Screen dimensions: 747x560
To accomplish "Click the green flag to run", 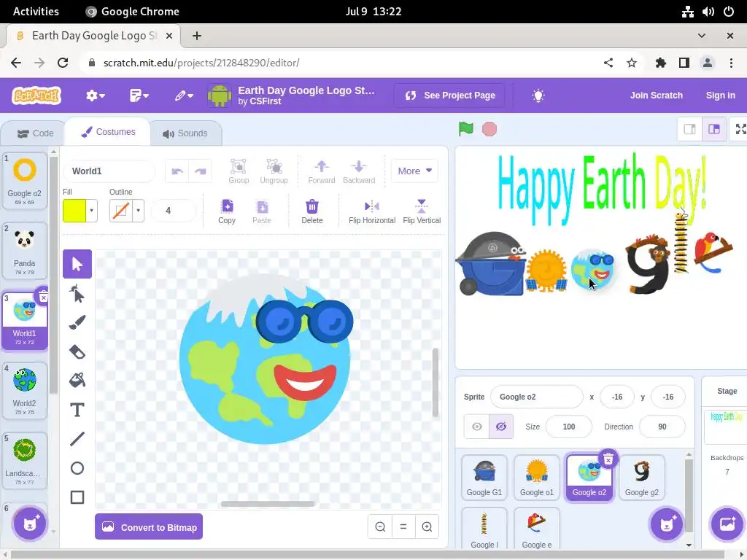I will pos(466,128).
